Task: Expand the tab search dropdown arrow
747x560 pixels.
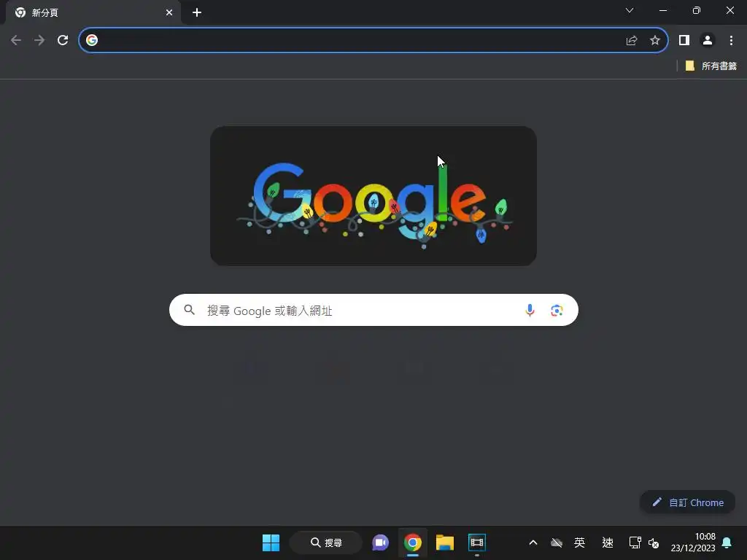Action: [630, 10]
